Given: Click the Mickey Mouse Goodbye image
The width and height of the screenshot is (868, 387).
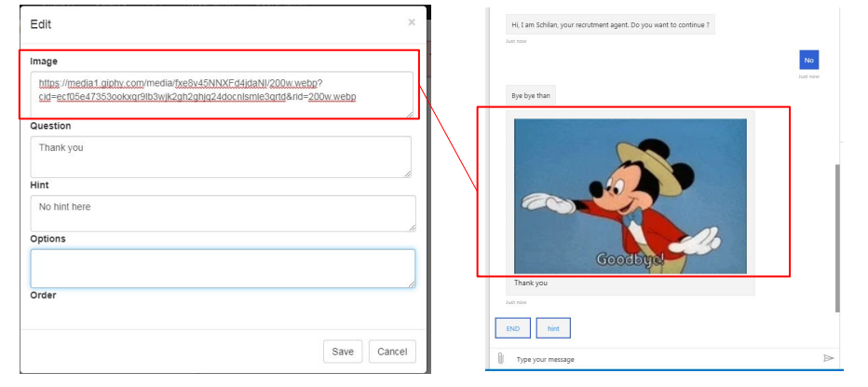Looking at the screenshot, I should [x=630, y=196].
